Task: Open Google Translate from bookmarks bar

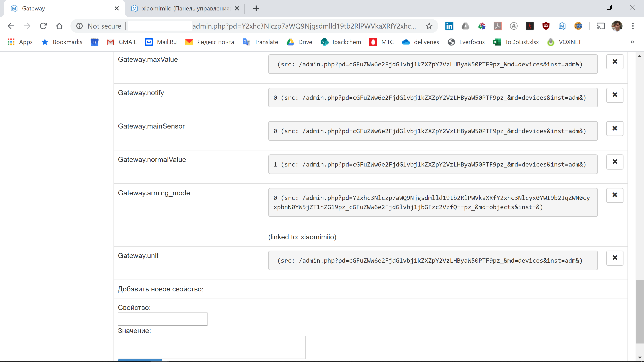Action: (x=260, y=42)
